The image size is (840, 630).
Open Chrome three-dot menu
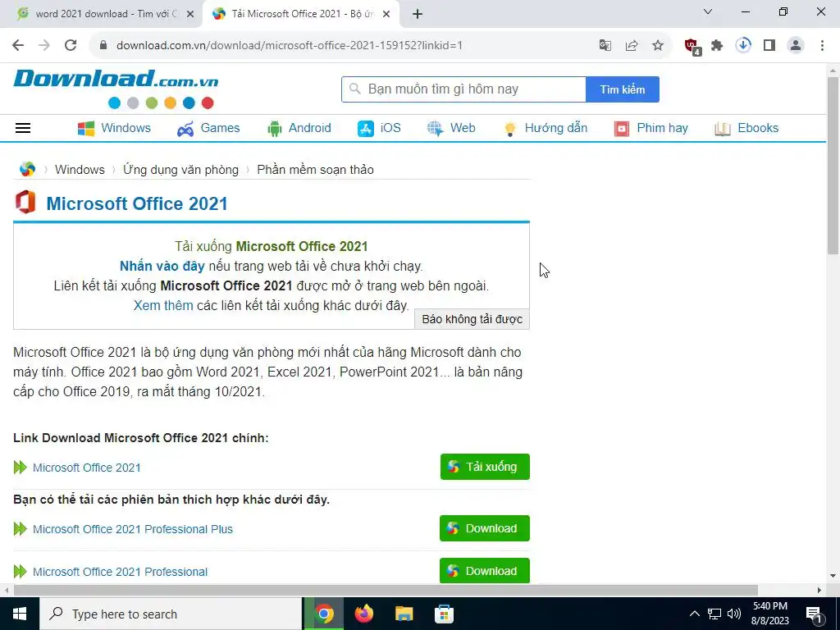pyautogui.click(x=822, y=45)
